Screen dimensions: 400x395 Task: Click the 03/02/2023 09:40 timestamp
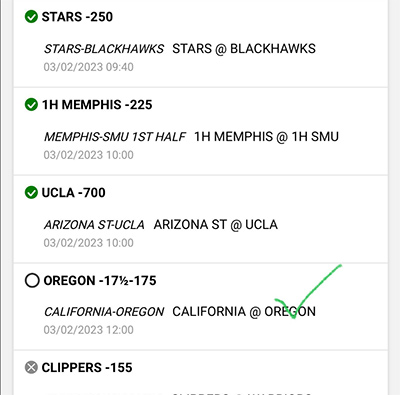[88, 67]
